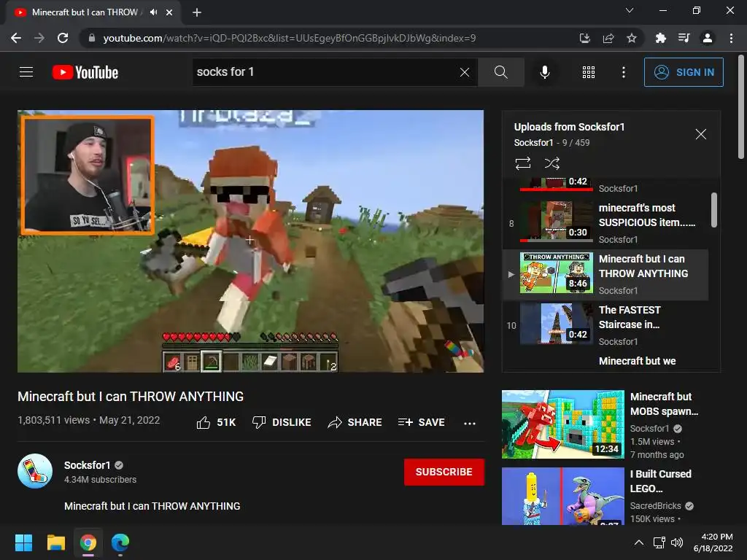Click the DISLIKE button
Screen dimensions: 747x560
click(282, 422)
